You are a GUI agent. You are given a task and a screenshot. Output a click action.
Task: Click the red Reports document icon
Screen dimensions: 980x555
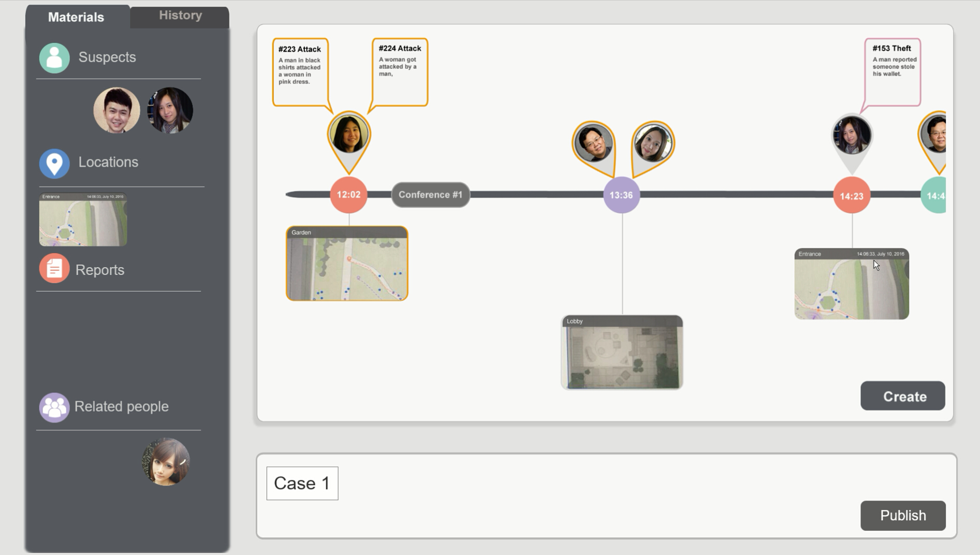click(54, 268)
